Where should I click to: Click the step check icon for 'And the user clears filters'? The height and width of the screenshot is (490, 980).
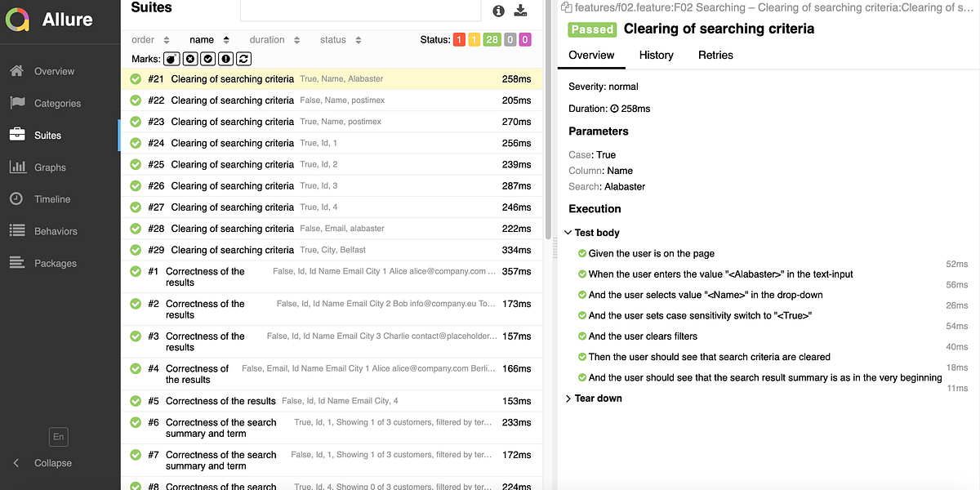(582, 336)
